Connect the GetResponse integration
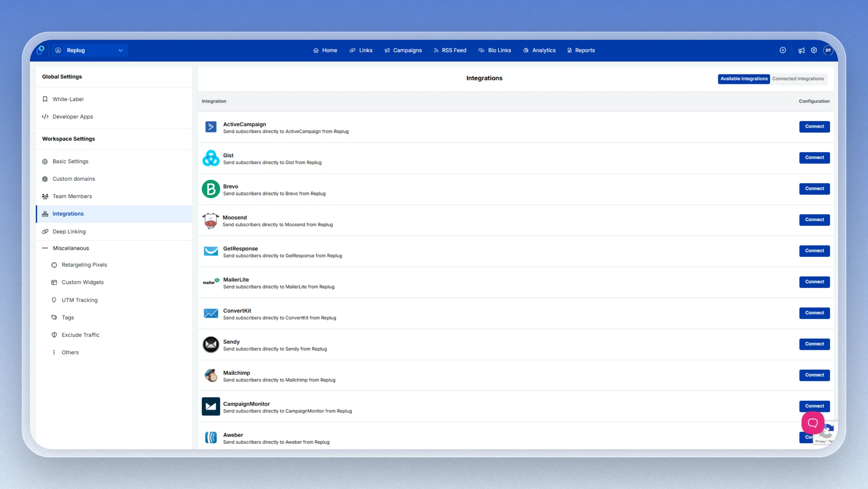 [814, 251]
